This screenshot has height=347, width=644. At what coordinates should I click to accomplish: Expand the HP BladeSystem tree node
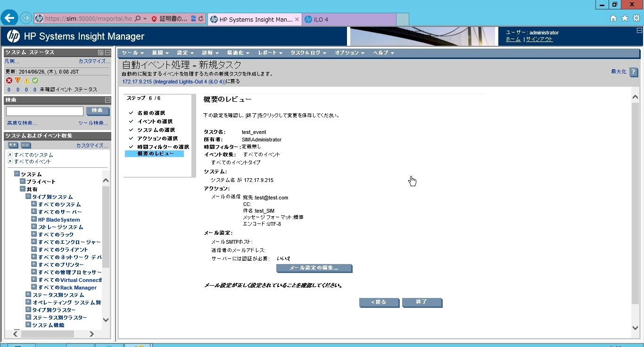point(34,219)
